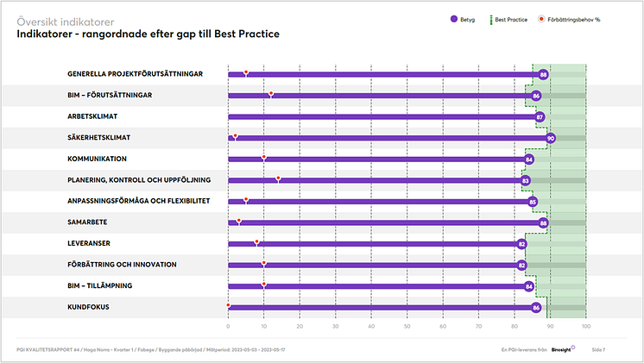Click red marker at start of Kundfokus bar
Screen dimensions: 644x363
(x=229, y=305)
